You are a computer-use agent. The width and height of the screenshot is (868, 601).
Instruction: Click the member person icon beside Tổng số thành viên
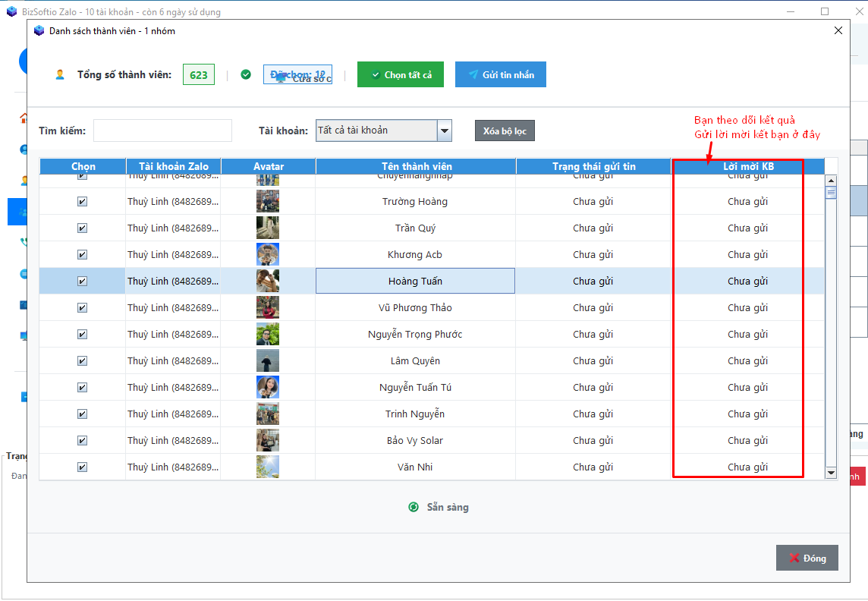60,74
